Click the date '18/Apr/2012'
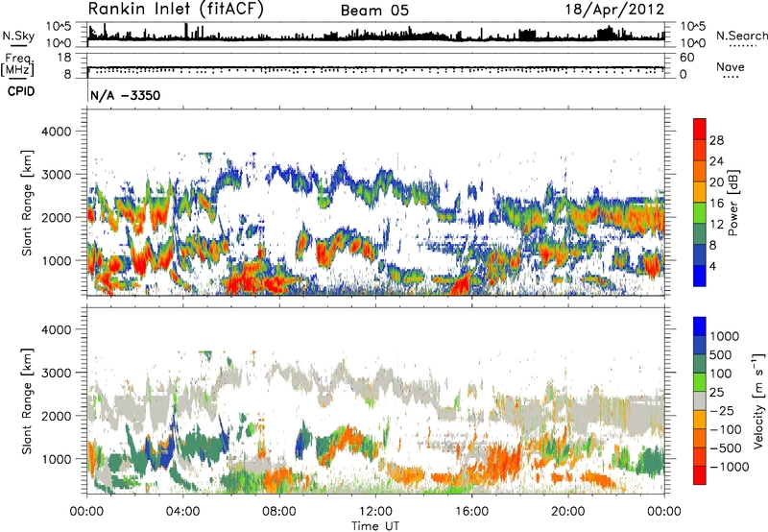Screen dimensions: 768x532 [x=614, y=10]
